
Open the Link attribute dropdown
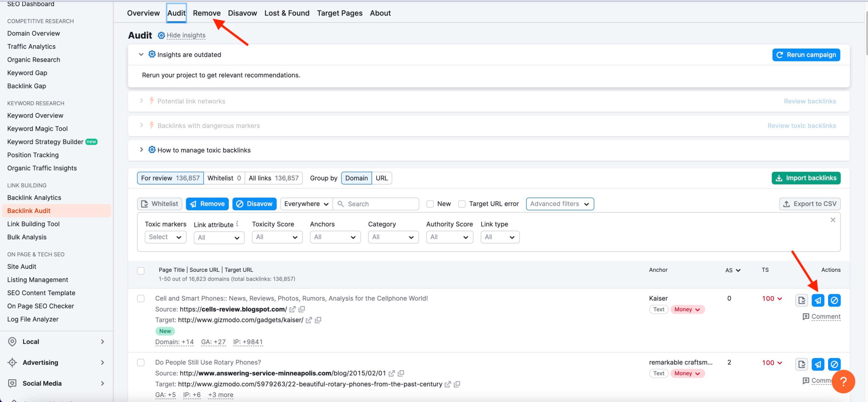click(x=219, y=238)
